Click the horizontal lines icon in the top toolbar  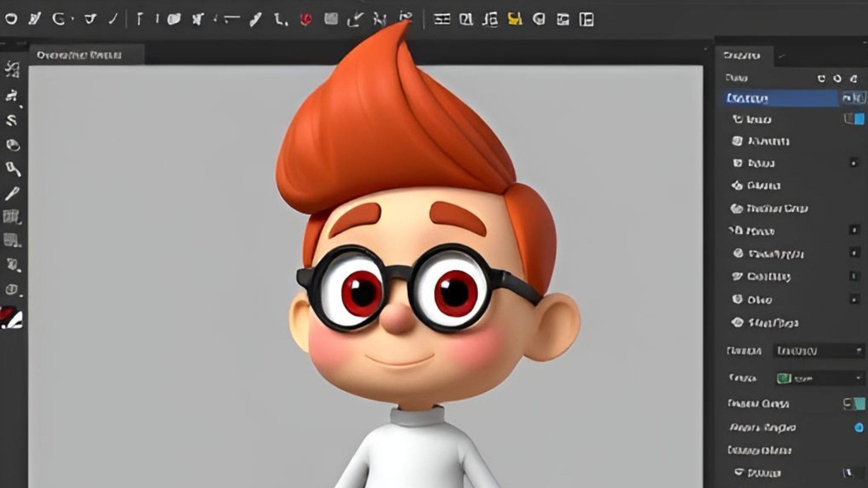tap(442, 19)
